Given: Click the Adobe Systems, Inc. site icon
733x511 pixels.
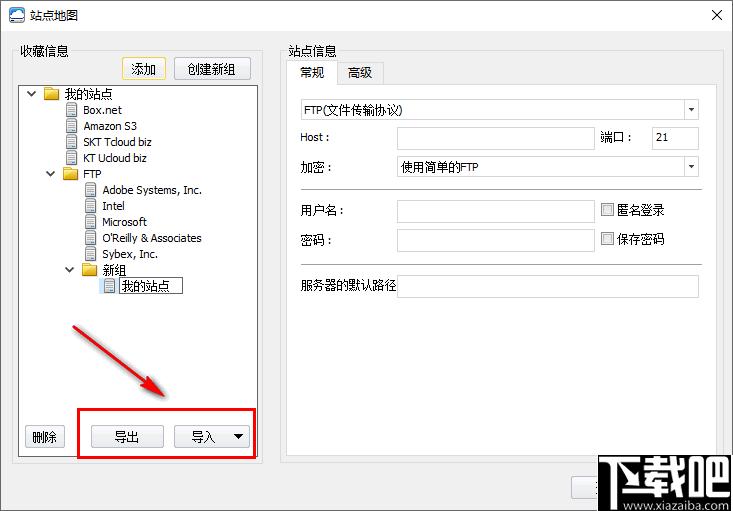Looking at the screenshot, I should pyautogui.click(x=90, y=190).
